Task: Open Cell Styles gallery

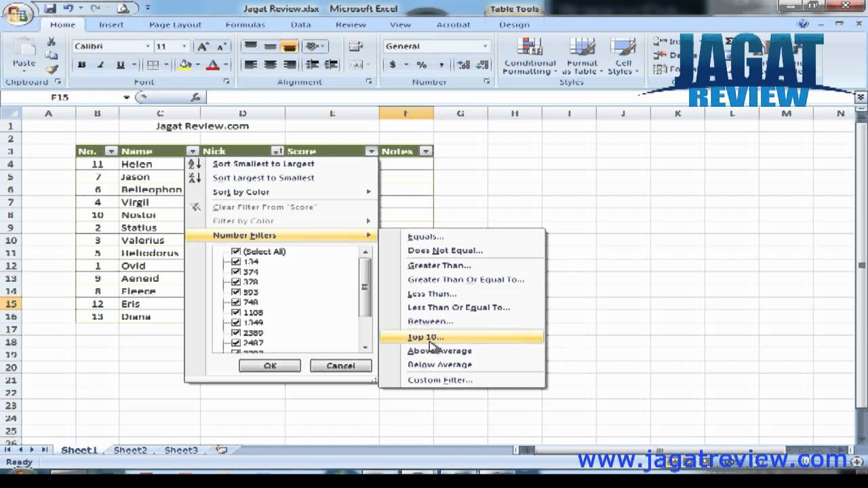Action: pyautogui.click(x=623, y=56)
